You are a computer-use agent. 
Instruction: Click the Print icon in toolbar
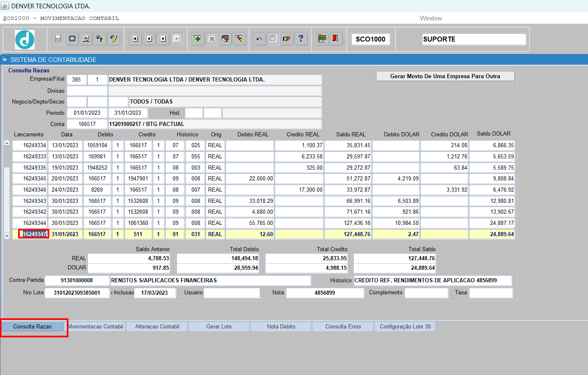tap(86, 39)
